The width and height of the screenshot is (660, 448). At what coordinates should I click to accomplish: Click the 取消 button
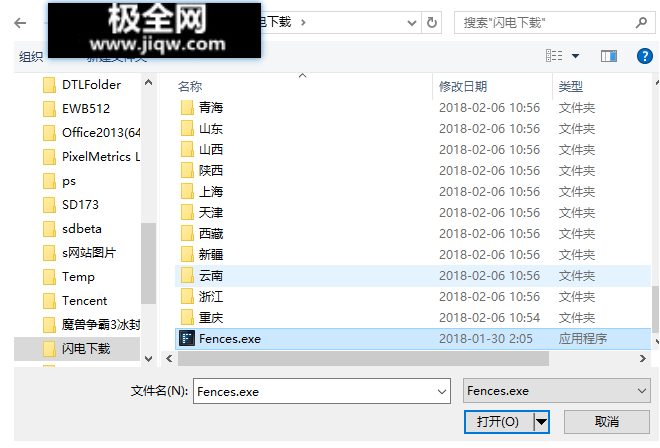coord(606,422)
